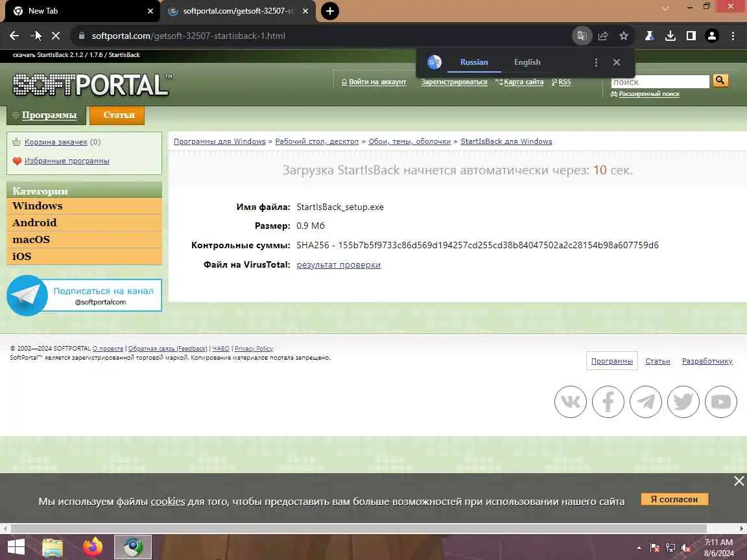This screenshot has width=747, height=560.
Task: Click the horizontal page scrollbar
Action: [358, 529]
